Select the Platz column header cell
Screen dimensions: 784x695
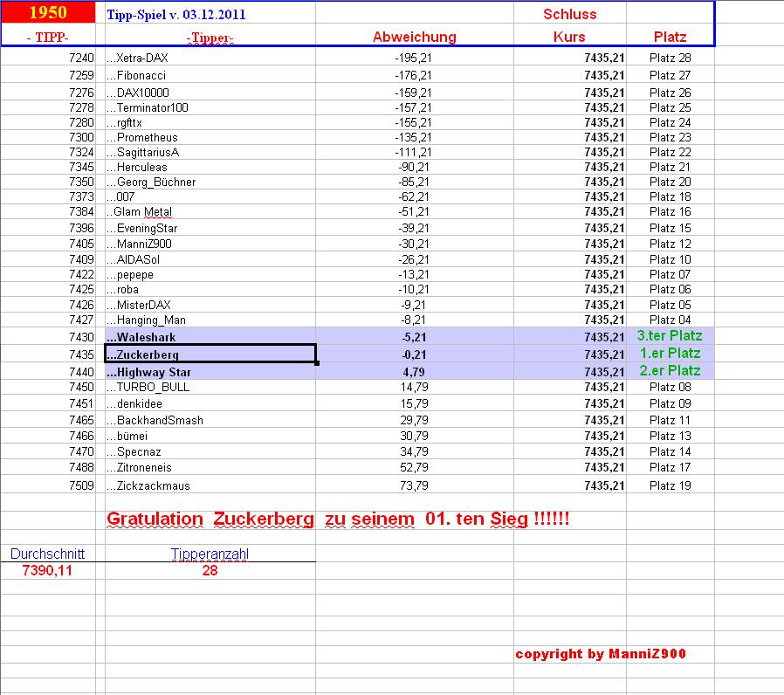(x=667, y=37)
